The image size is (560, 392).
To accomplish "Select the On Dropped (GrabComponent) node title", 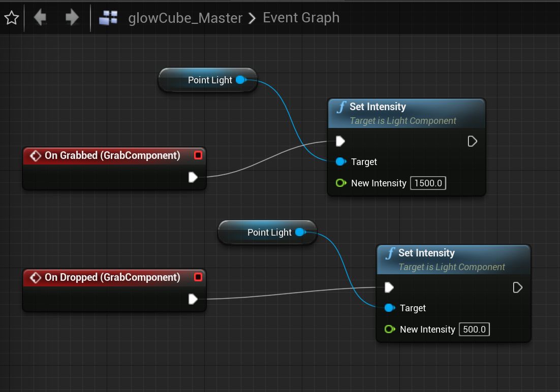I will click(x=112, y=277).
